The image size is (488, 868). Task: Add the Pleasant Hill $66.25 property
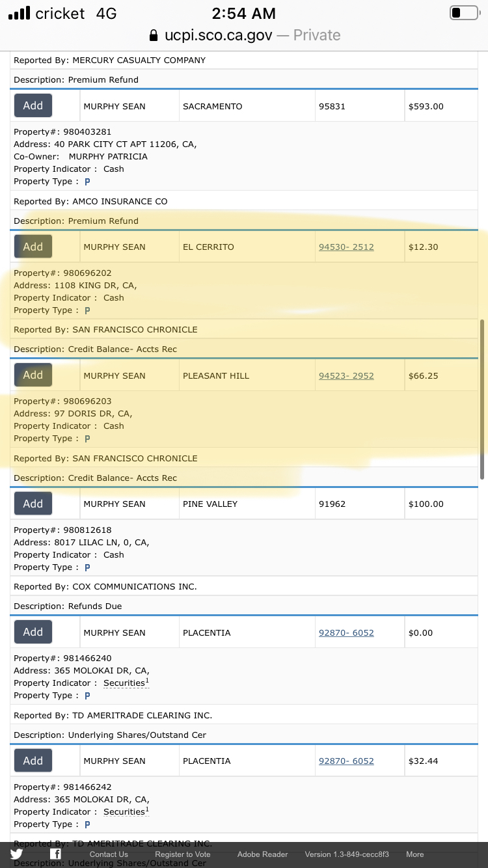point(33,375)
